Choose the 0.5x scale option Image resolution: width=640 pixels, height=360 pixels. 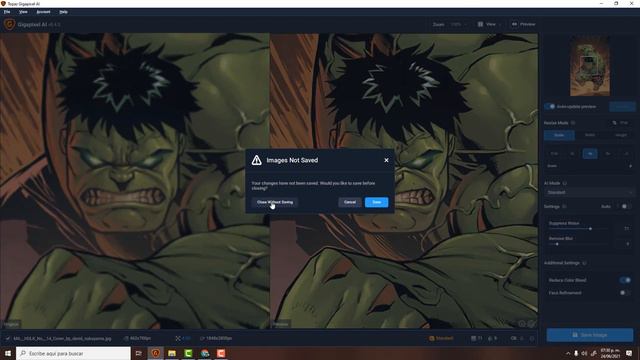tap(554, 153)
